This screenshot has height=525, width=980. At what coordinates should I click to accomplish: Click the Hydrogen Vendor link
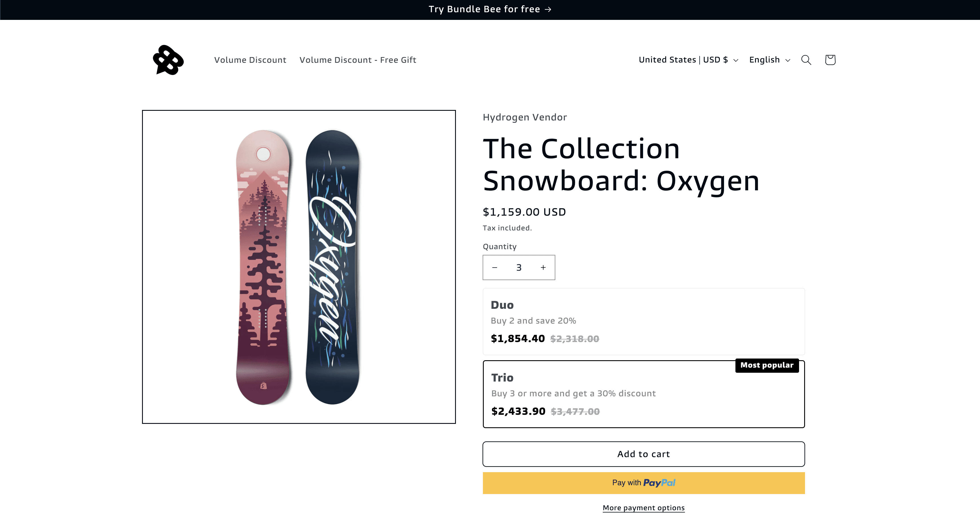coord(524,117)
